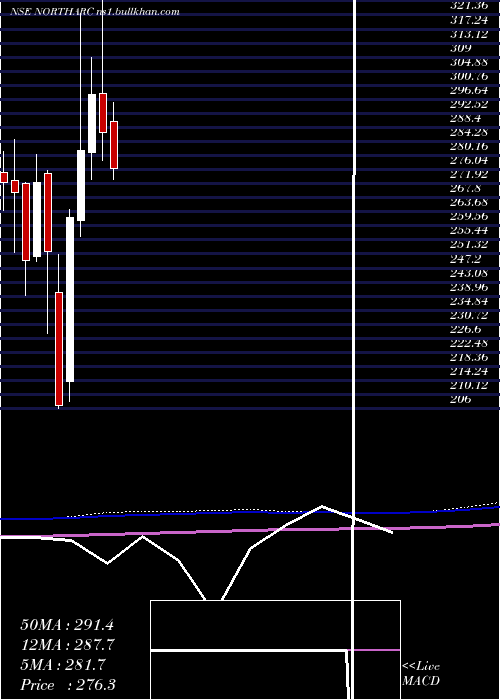Click the 222.48 price axis label
Viewport: 500px width, 700px height.
click(469, 343)
